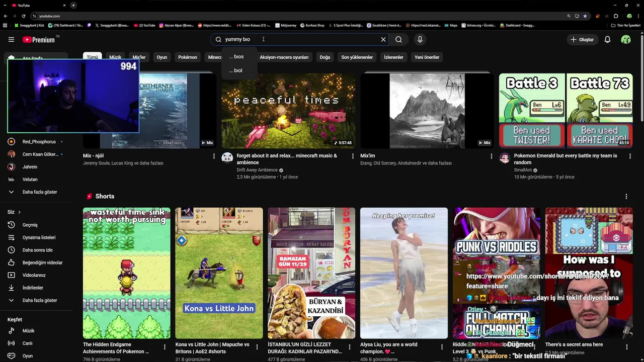Open the Kona vs Little John short

click(x=219, y=273)
